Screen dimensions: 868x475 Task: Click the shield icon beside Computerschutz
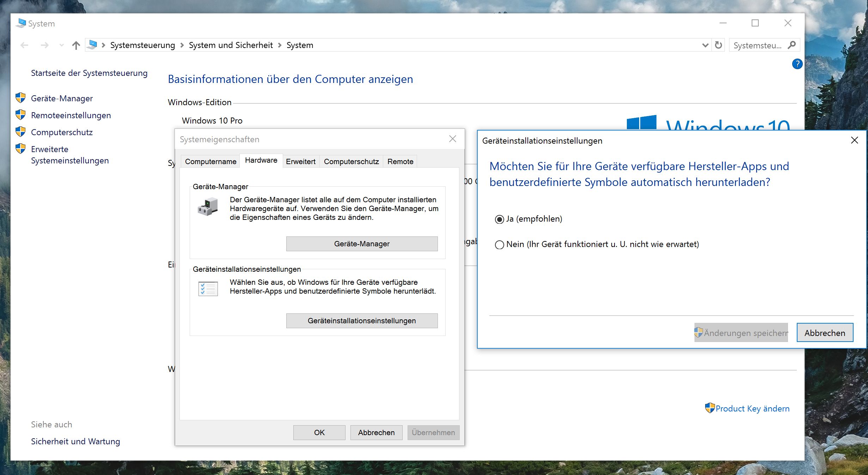tap(20, 132)
